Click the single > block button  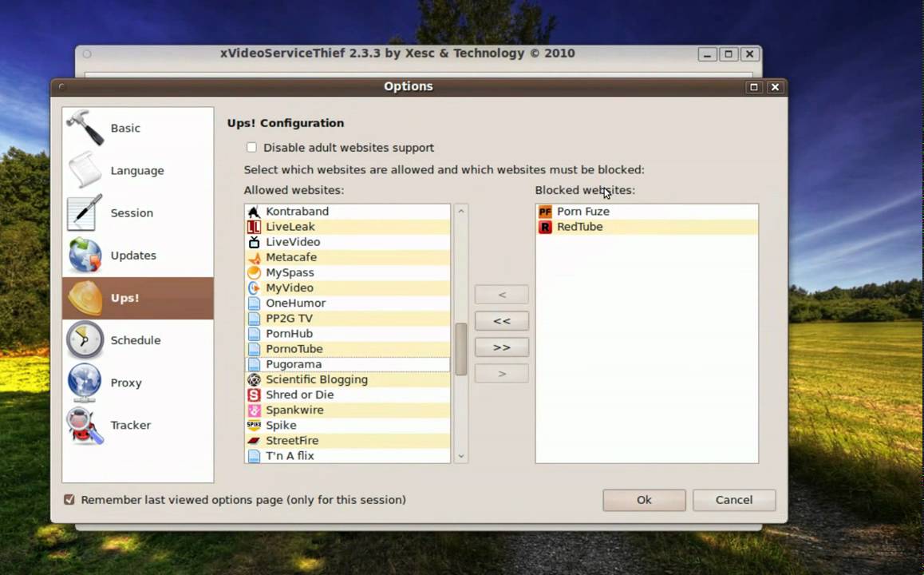point(502,373)
